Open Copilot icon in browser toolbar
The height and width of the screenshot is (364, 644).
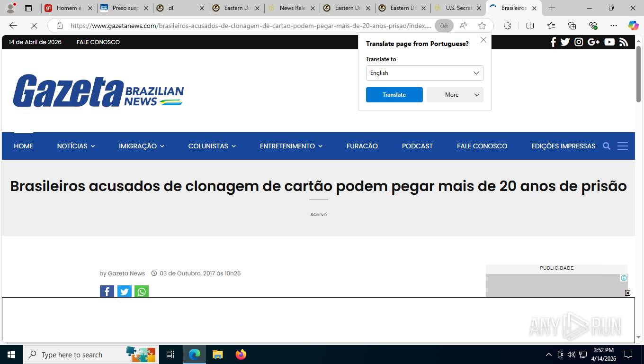pyautogui.click(x=633, y=26)
